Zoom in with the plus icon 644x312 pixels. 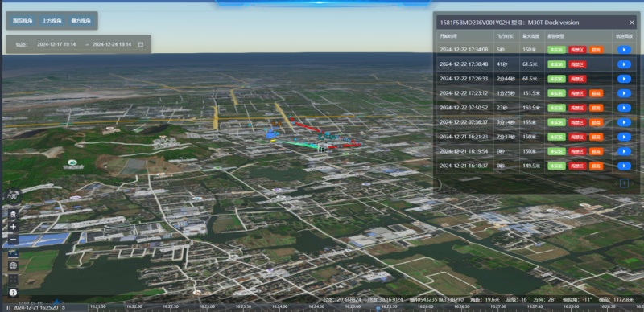(x=13, y=227)
